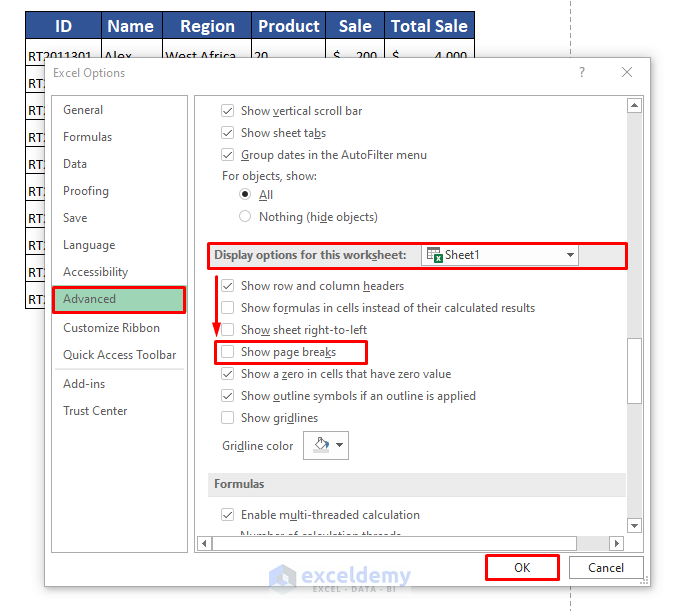Confirm with the OK button
Screen dimensions: 681x611
[x=522, y=568]
